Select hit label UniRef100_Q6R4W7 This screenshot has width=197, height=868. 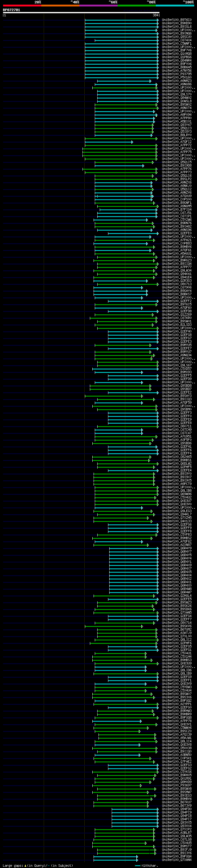(x=177, y=592)
